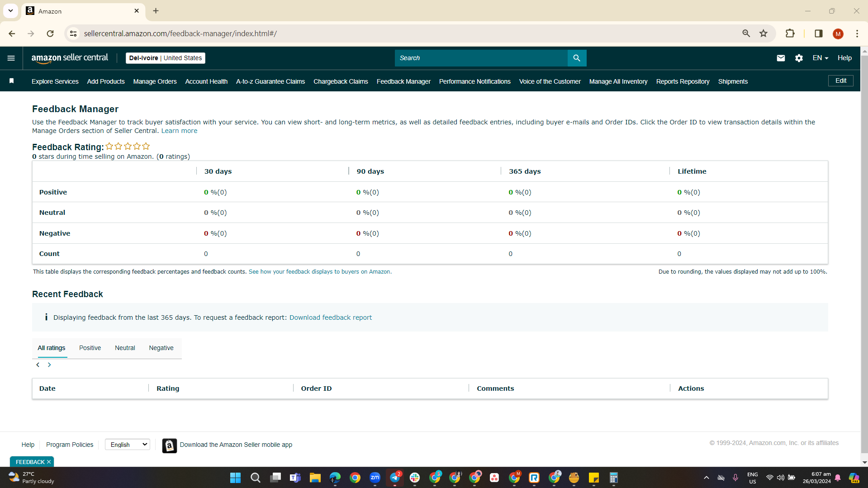Screen dimensions: 868x488
Task: Open 'See how your feedback displays' link
Action: pyautogui.click(x=319, y=272)
